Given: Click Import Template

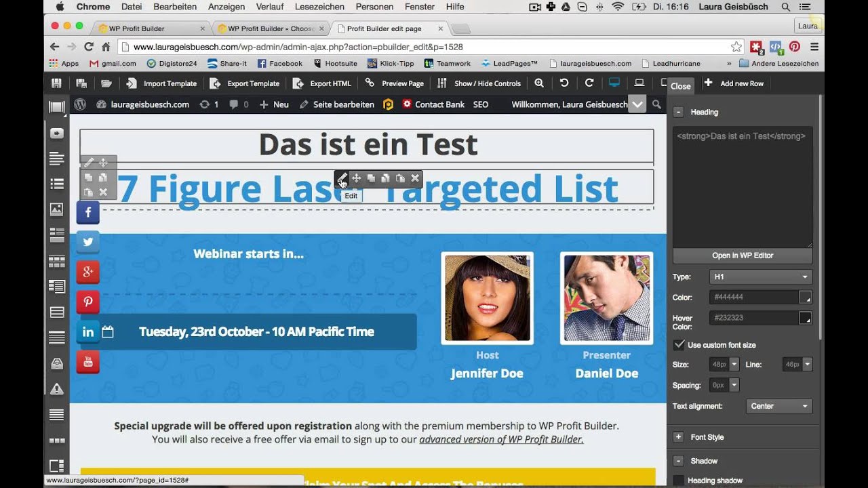Looking at the screenshot, I should point(161,83).
